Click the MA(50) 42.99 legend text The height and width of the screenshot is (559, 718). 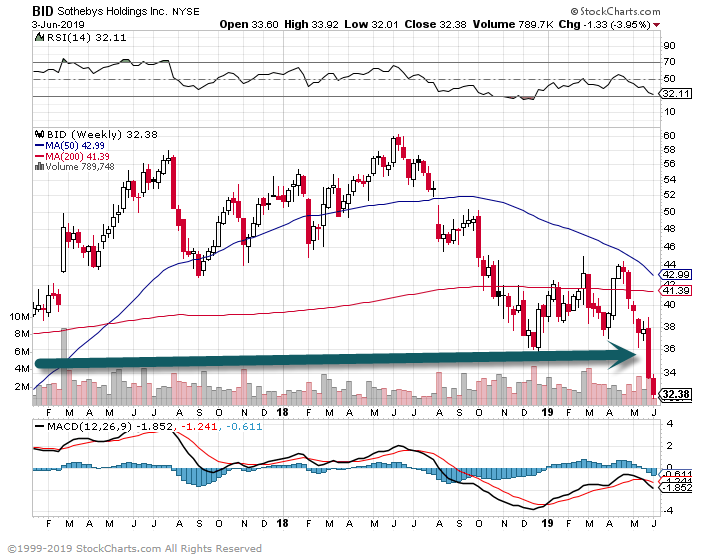(x=75, y=146)
